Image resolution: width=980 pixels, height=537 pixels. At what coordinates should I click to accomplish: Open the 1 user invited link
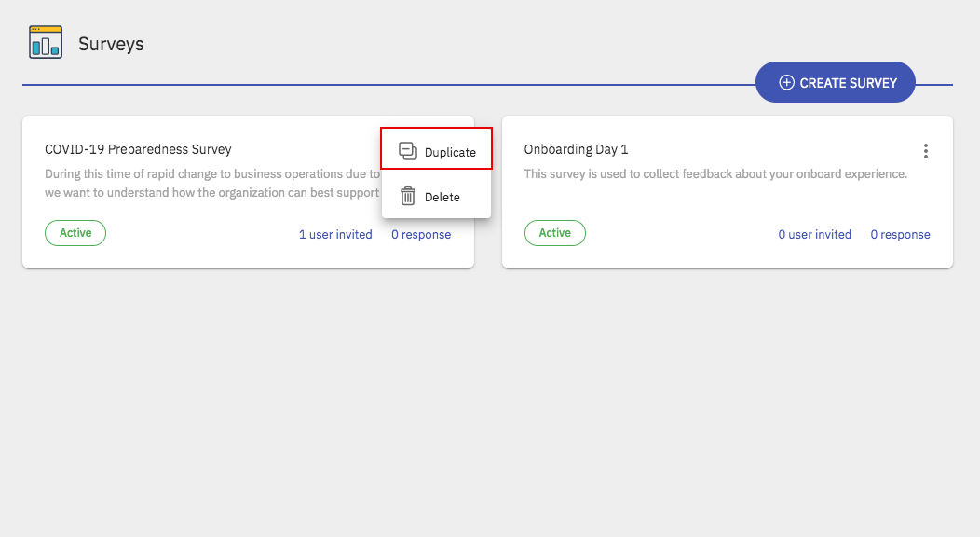(335, 234)
